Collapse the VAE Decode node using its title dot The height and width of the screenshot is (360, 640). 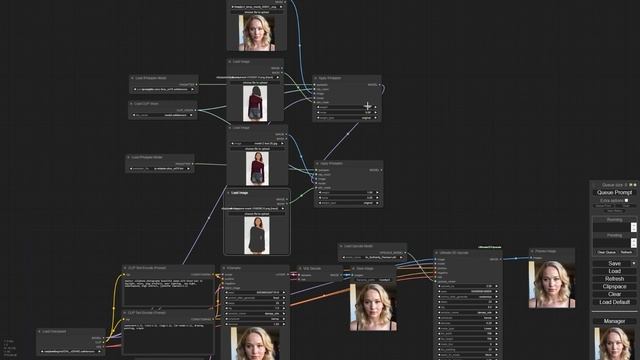(300, 269)
